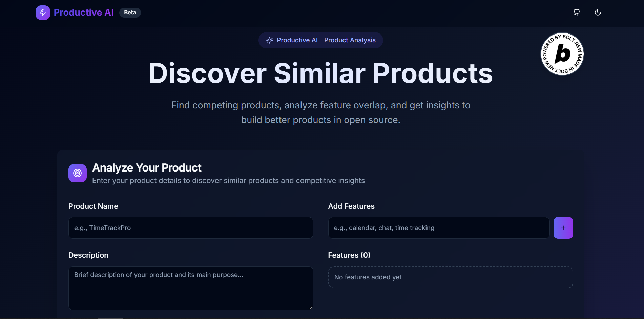Click the Description textarea resize handle

[311, 308]
